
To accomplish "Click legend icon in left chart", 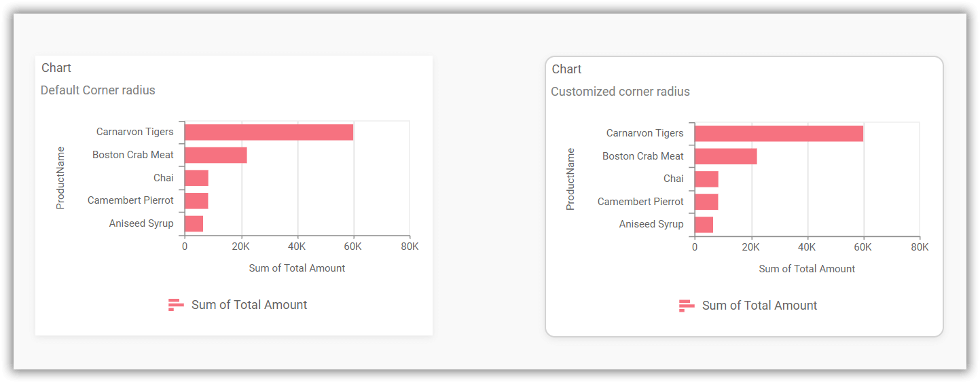I will pos(176,305).
